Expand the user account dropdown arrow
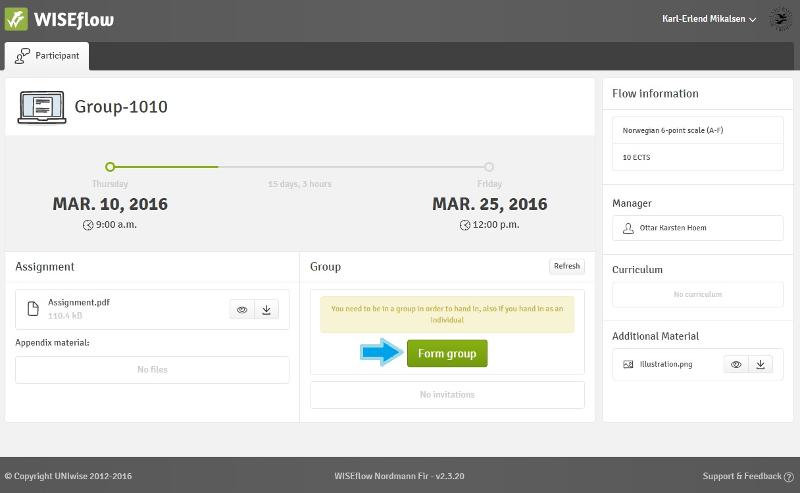The image size is (800, 493). 755,19
